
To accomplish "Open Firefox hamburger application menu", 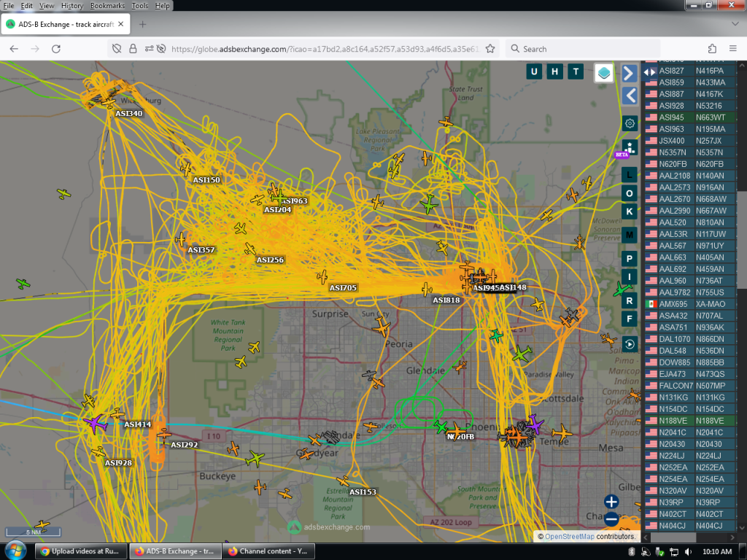I will click(732, 49).
